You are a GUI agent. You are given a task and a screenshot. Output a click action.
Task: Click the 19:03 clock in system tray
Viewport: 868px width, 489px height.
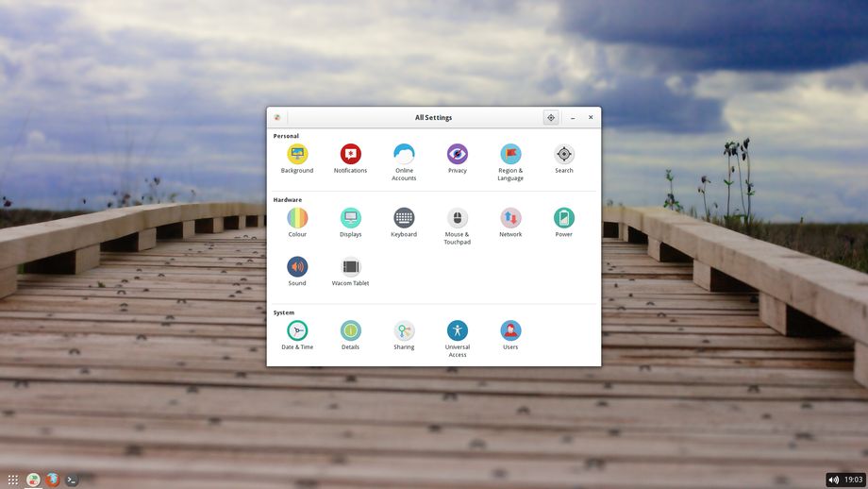tap(854, 480)
